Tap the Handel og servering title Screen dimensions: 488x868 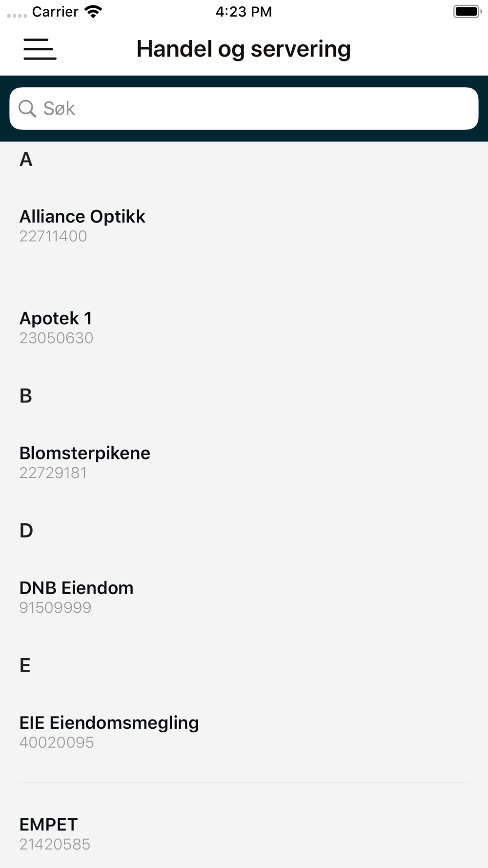tap(244, 49)
